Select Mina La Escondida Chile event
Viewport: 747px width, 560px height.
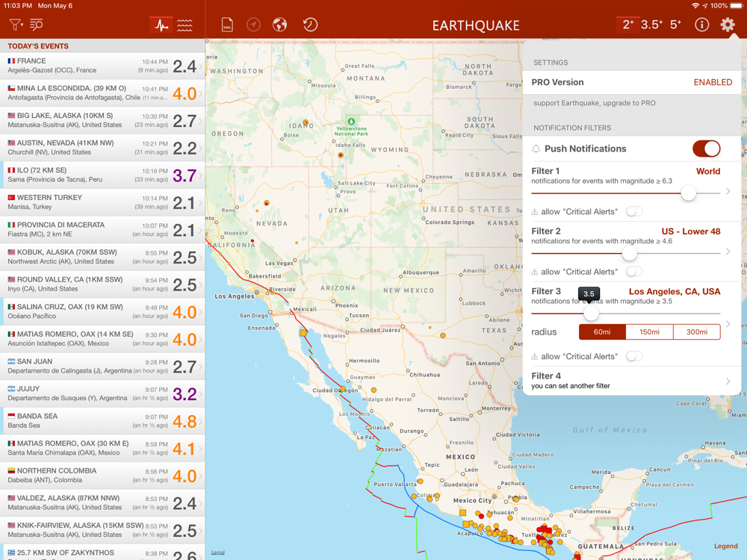point(102,93)
